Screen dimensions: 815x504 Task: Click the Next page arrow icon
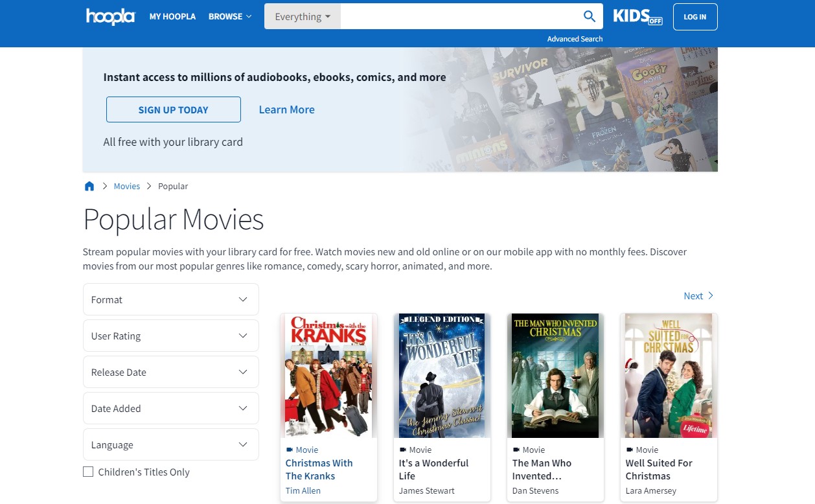pos(711,296)
